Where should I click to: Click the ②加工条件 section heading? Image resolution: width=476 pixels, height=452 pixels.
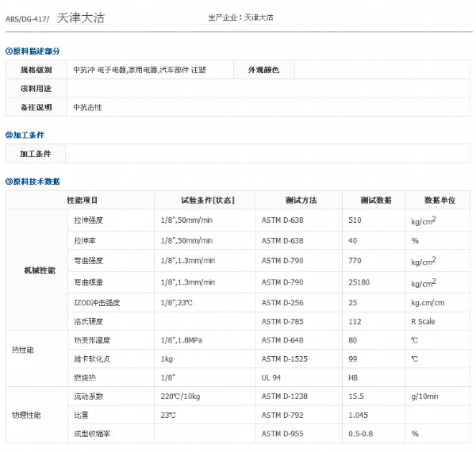pos(25,135)
